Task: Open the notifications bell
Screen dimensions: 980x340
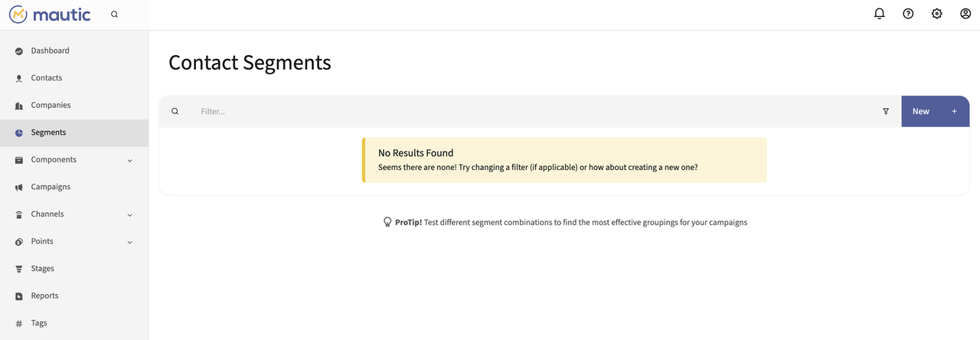Action: 880,14
